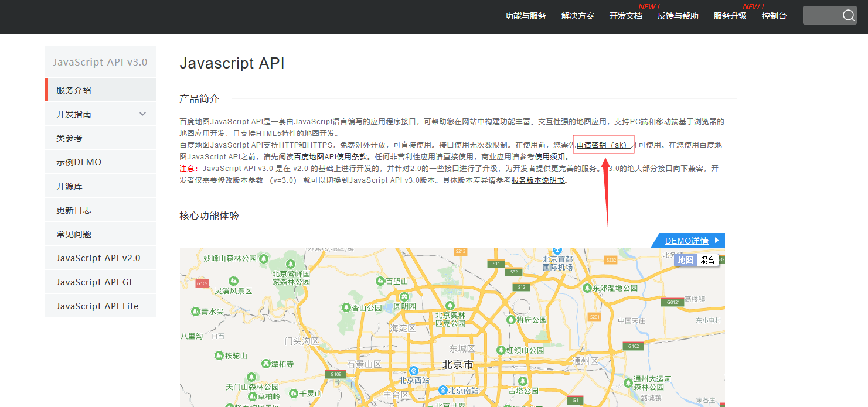Click the G108 highway shield on map
Image resolution: width=868 pixels, height=407 pixels.
pos(336,374)
